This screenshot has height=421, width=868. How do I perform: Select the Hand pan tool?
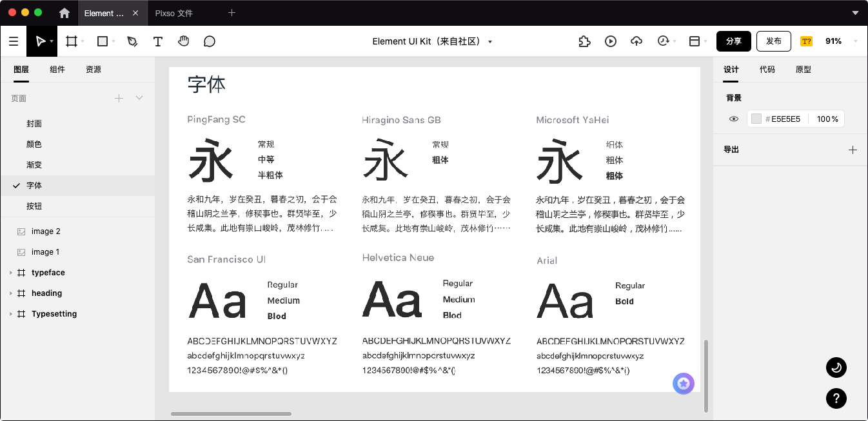point(184,41)
